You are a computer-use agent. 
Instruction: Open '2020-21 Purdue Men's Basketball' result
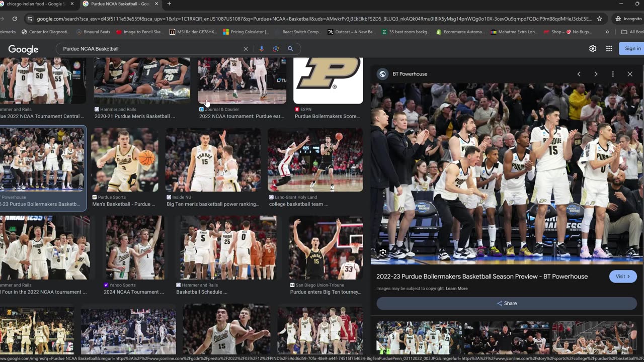[142, 88]
